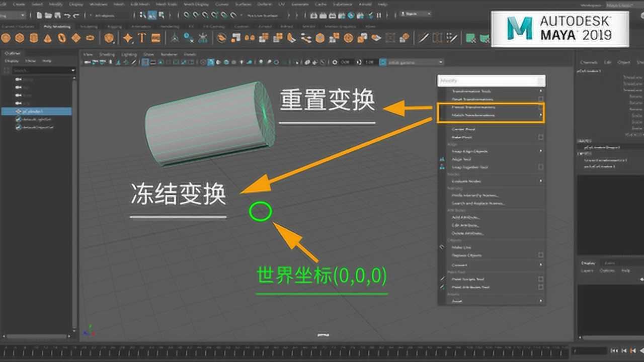Open the Outliner search filter dropdown

pyautogui.click(x=73, y=70)
